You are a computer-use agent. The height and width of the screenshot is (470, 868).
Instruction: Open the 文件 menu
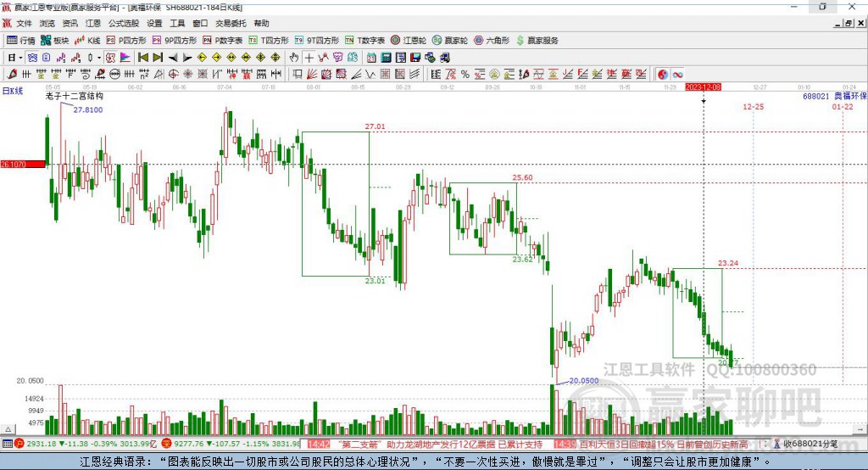[24, 23]
